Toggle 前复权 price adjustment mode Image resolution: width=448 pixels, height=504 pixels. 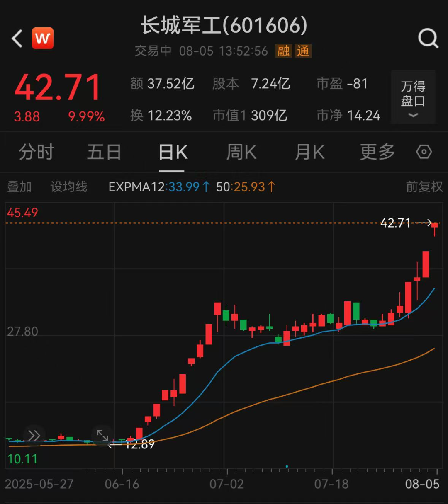[424, 187]
